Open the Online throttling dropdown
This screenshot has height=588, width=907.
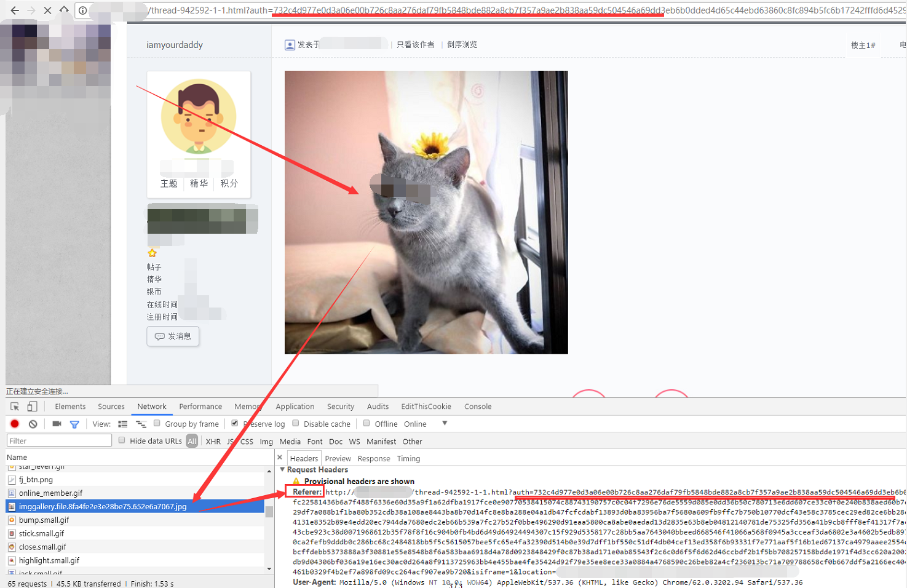[425, 424]
